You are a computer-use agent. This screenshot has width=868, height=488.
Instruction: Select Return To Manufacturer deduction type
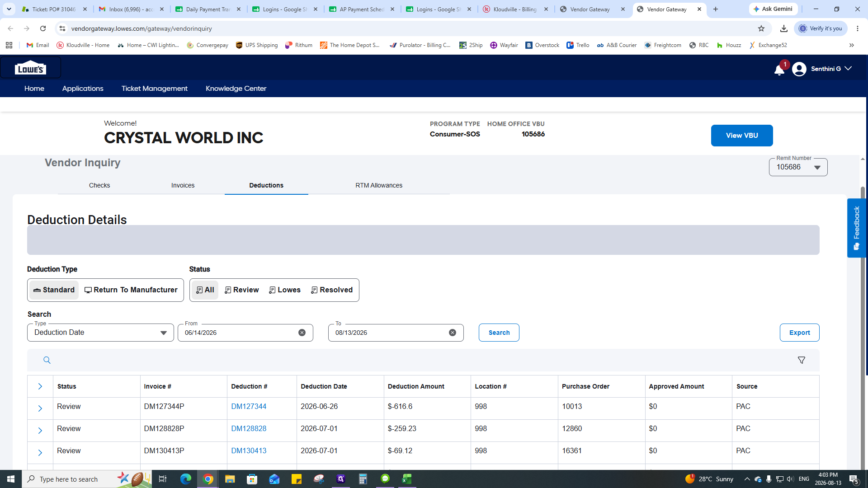tap(131, 290)
